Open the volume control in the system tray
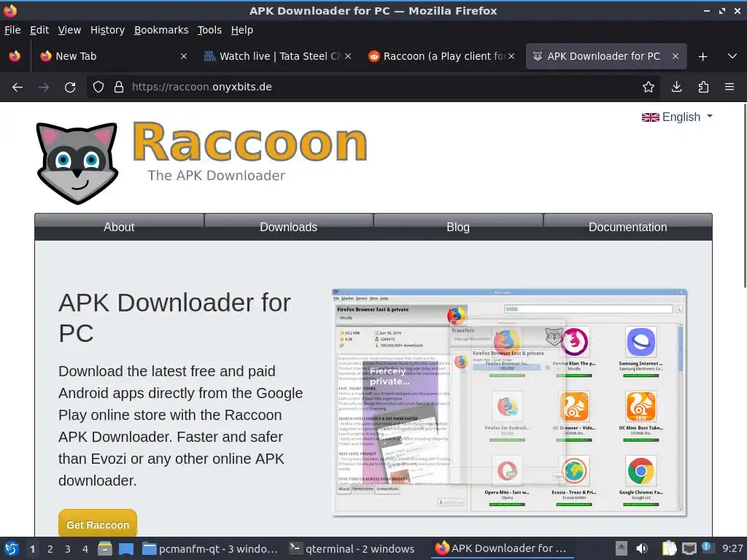The width and height of the screenshot is (747, 560). pyautogui.click(x=642, y=549)
